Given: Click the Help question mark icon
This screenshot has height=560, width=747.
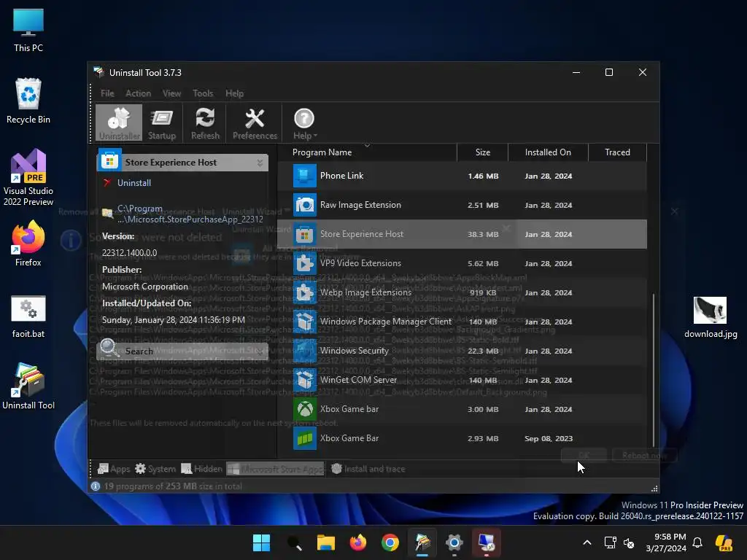Looking at the screenshot, I should [x=304, y=119].
